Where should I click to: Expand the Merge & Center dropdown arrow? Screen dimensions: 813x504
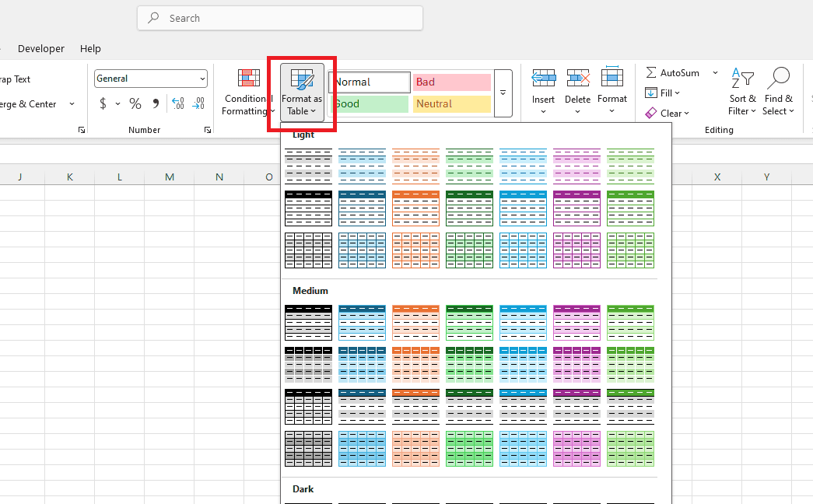tap(72, 104)
